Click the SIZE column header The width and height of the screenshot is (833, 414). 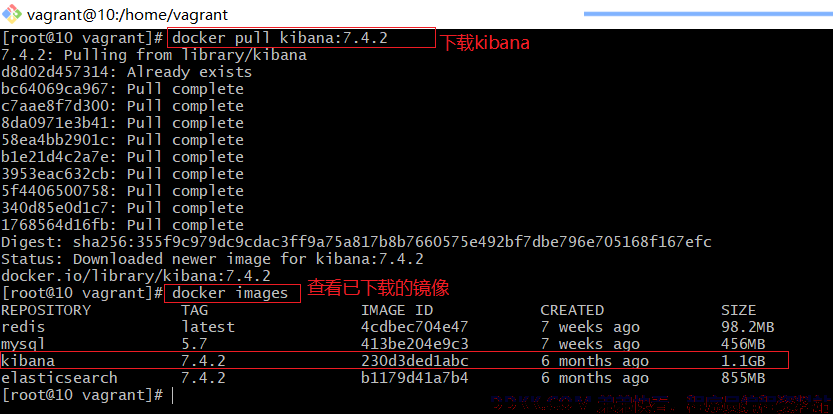coord(738,310)
